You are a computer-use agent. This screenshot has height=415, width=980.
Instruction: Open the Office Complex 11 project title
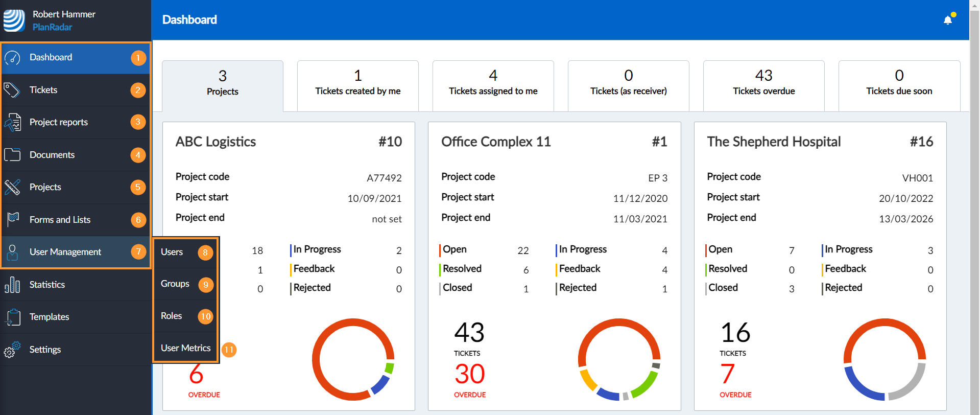(496, 142)
